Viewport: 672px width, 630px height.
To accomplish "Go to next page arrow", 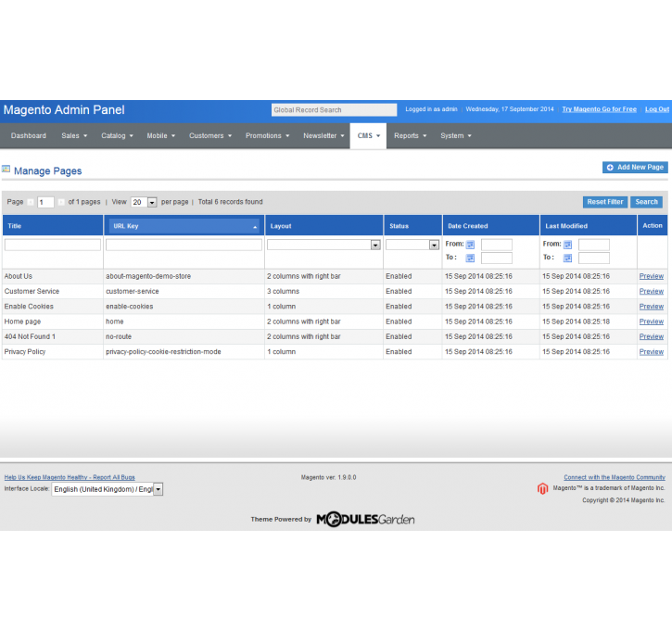I will (x=61, y=202).
